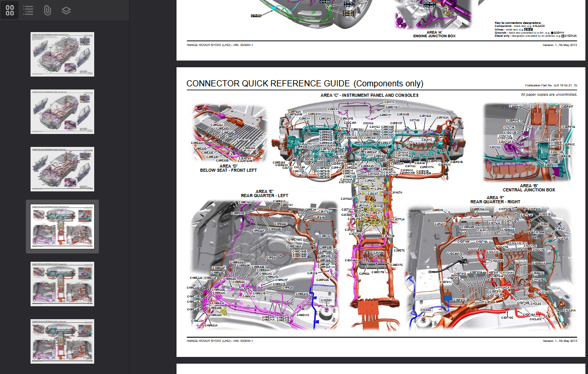This screenshot has height=374, width=588.
Task: Show the document outline list icon
Action: coord(28,10)
